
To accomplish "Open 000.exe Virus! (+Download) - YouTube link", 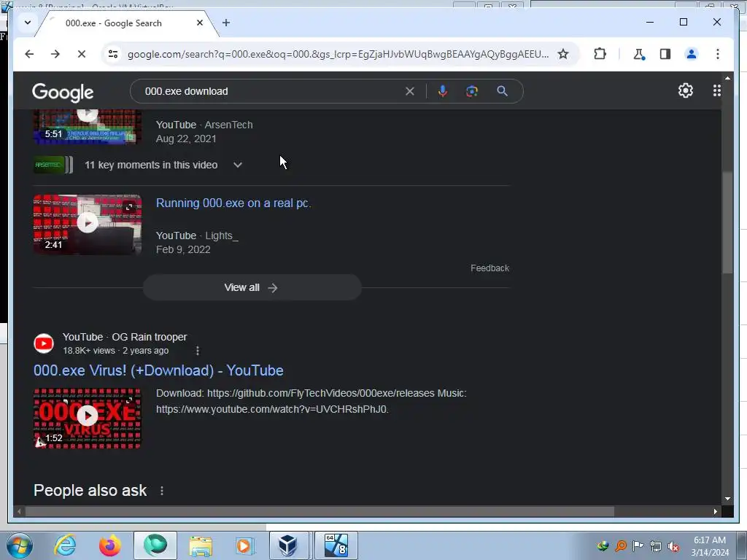I will coord(158,370).
